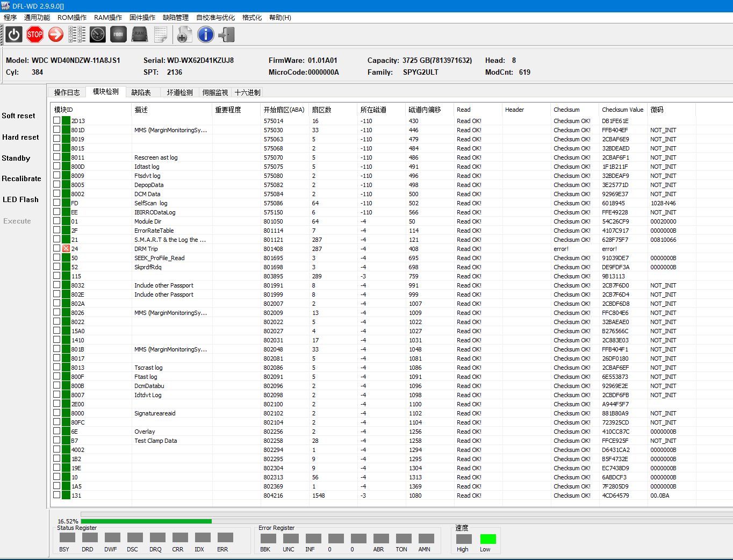The image size is (733, 560).
Task: Click the Execute button
Action: click(x=17, y=221)
